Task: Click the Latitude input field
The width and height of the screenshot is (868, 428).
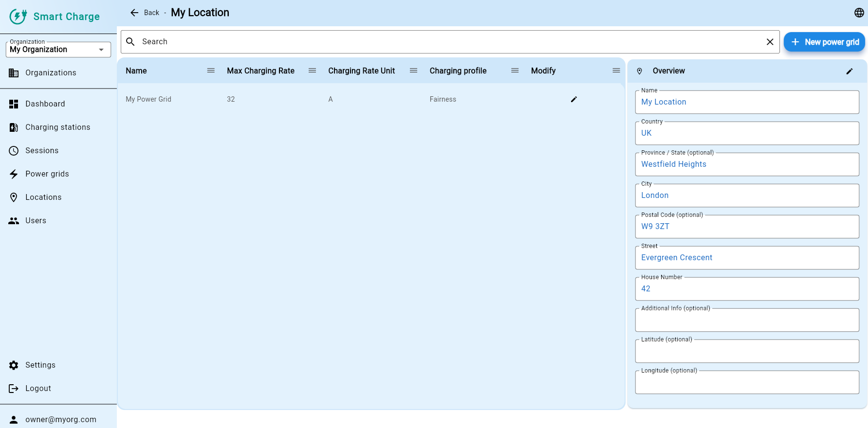Action: [x=746, y=352]
